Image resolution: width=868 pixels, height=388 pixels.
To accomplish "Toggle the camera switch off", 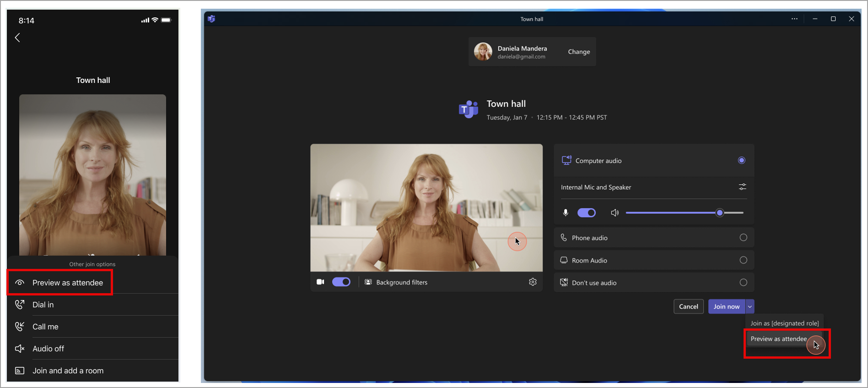I will [341, 282].
